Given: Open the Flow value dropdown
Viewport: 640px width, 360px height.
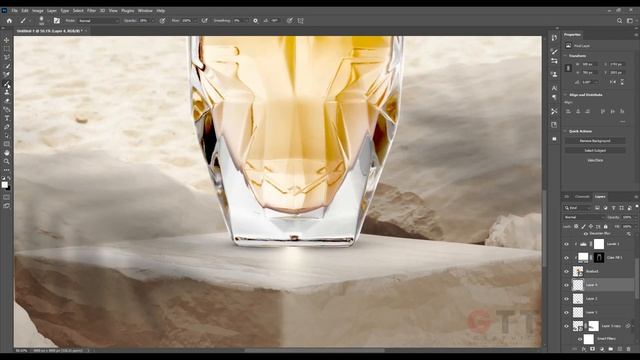Looking at the screenshot, I should (196, 20).
